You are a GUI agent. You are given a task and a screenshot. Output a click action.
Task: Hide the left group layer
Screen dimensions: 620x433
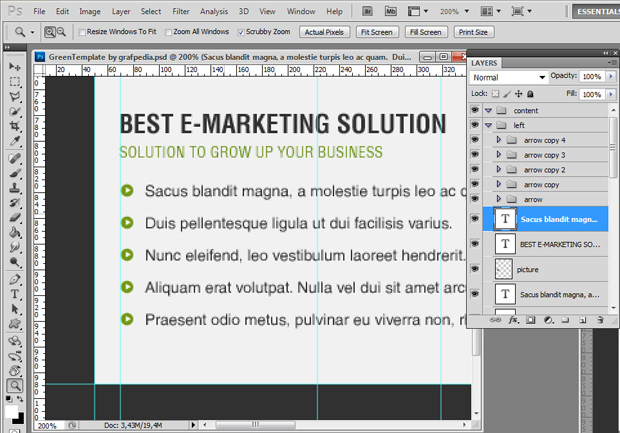pyautogui.click(x=475, y=125)
